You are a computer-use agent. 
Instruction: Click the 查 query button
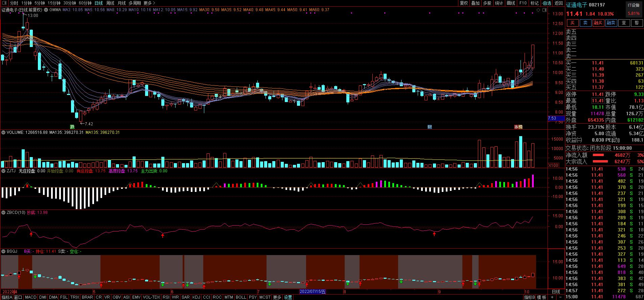(624, 23)
